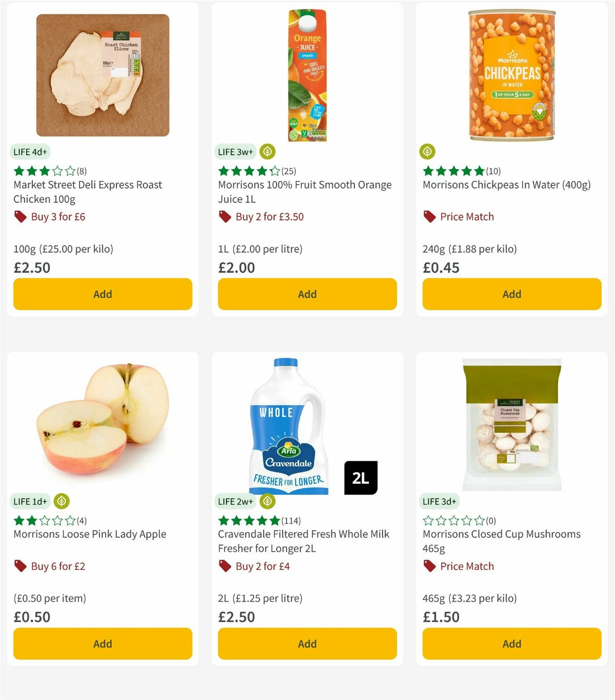Click the organic leaf icon on Morrisons Chickpeas
The height and width of the screenshot is (700, 615).
[427, 152]
